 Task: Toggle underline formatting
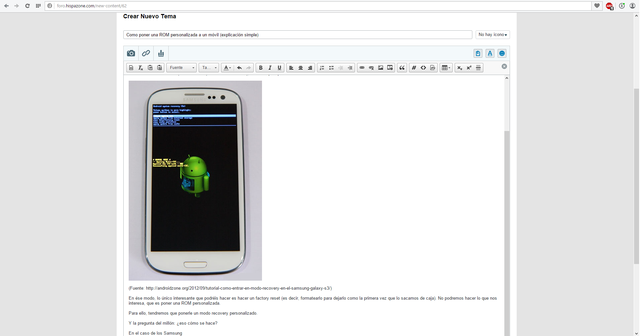[279, 68]
